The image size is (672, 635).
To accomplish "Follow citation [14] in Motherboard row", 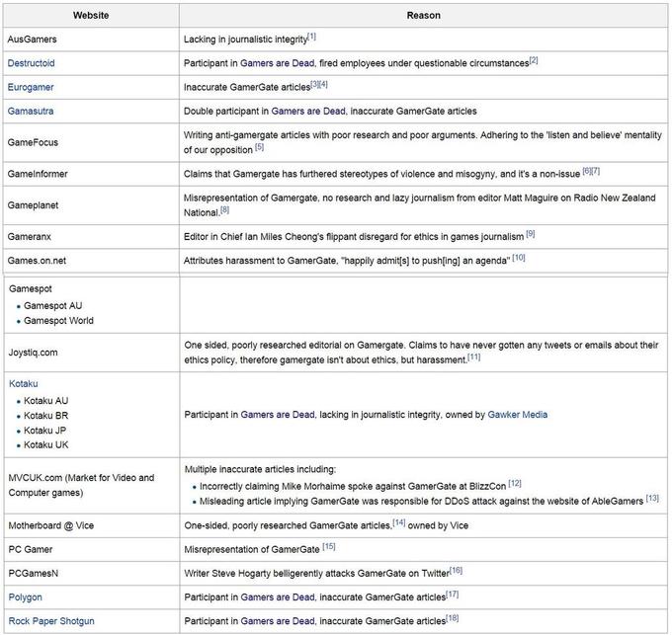I will pos(399,522).
